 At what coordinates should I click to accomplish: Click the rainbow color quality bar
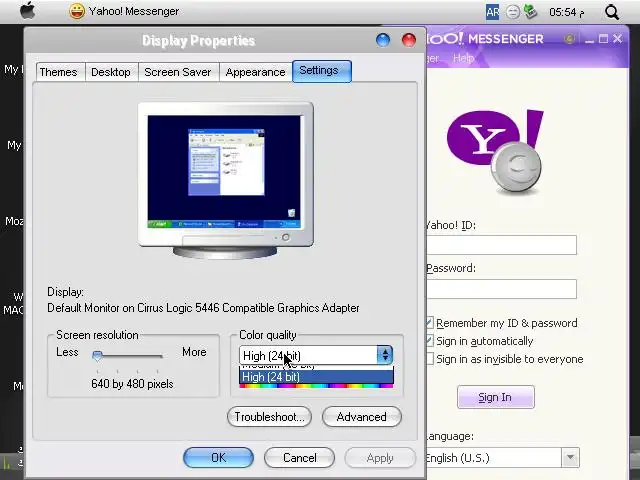click(x=316, y=386)
